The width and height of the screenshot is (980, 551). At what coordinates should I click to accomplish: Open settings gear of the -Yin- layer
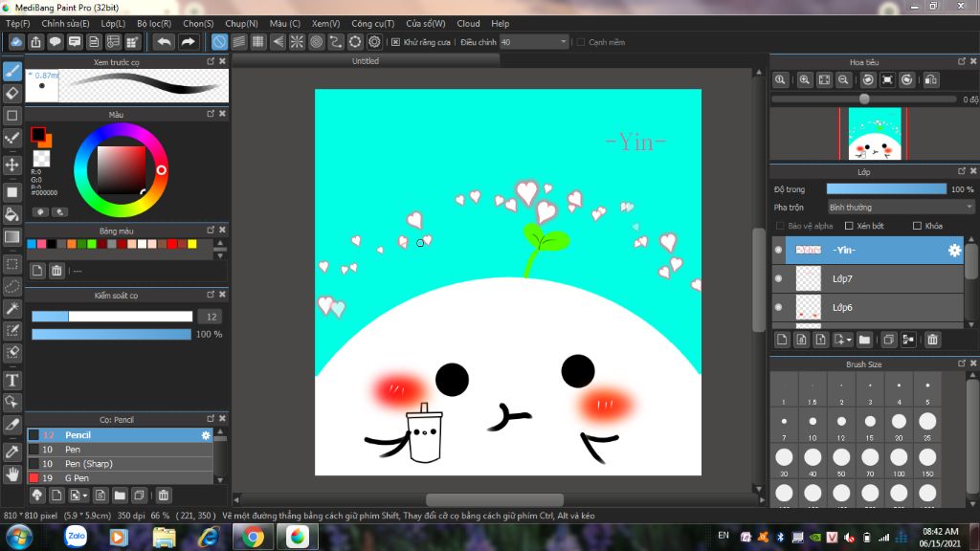(x=953, y=251)
